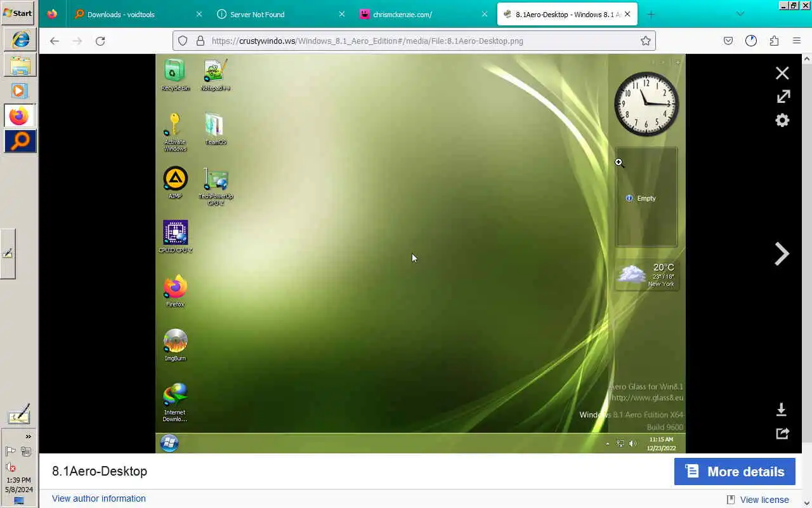Click the Action Center flag tray icon
Screen dimensions: 812x508
(x=11, y=451)
